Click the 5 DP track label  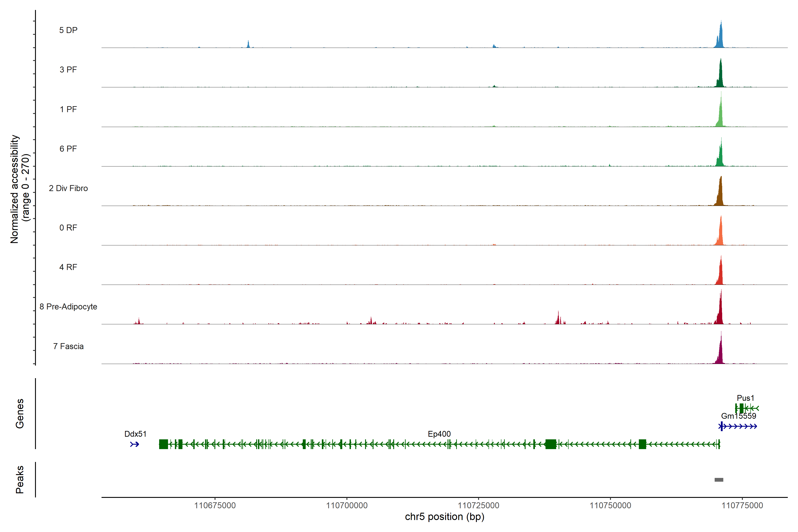pos(68,30)
